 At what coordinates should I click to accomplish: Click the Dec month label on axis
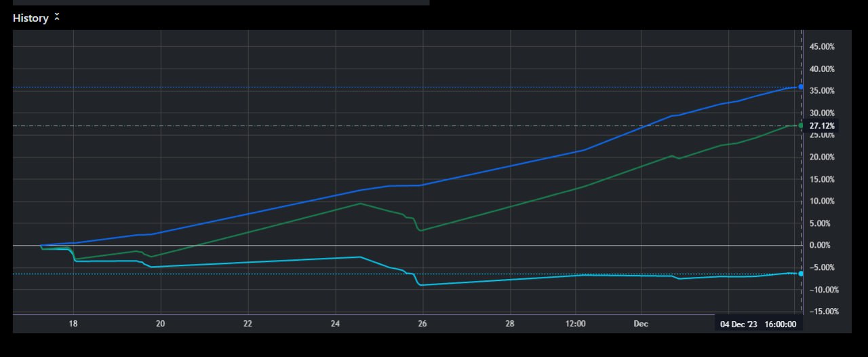coord(641,324)
